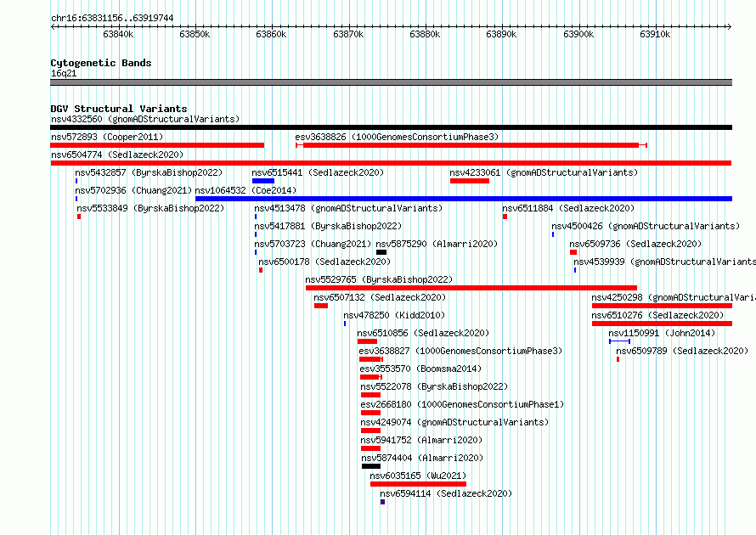Select the nsv4500426 gnomAD label
Image resolution: width=756 pixels, height=535 pixels.
coord(646,226)
